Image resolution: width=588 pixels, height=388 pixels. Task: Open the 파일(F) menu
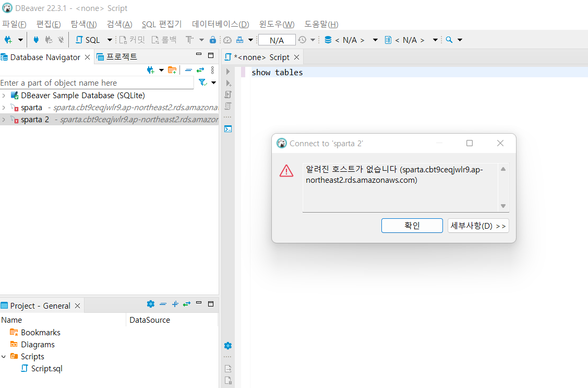[x=14, y=24]
